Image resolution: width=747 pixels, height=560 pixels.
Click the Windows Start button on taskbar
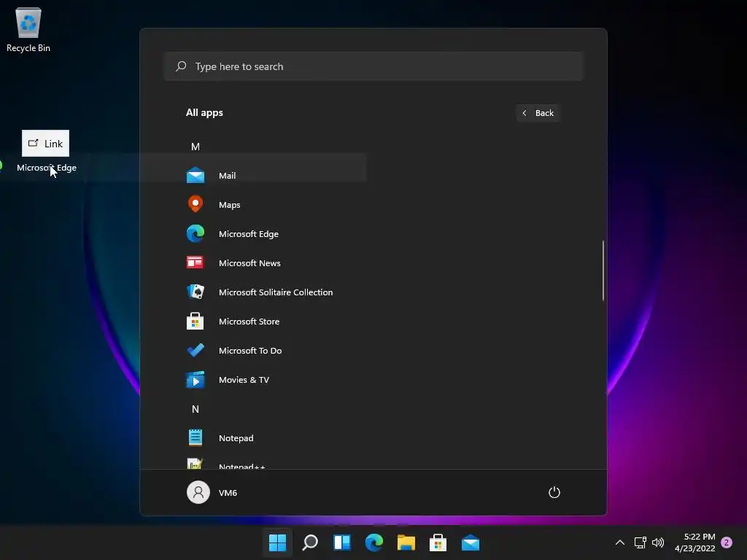click(x=277, y=542)
